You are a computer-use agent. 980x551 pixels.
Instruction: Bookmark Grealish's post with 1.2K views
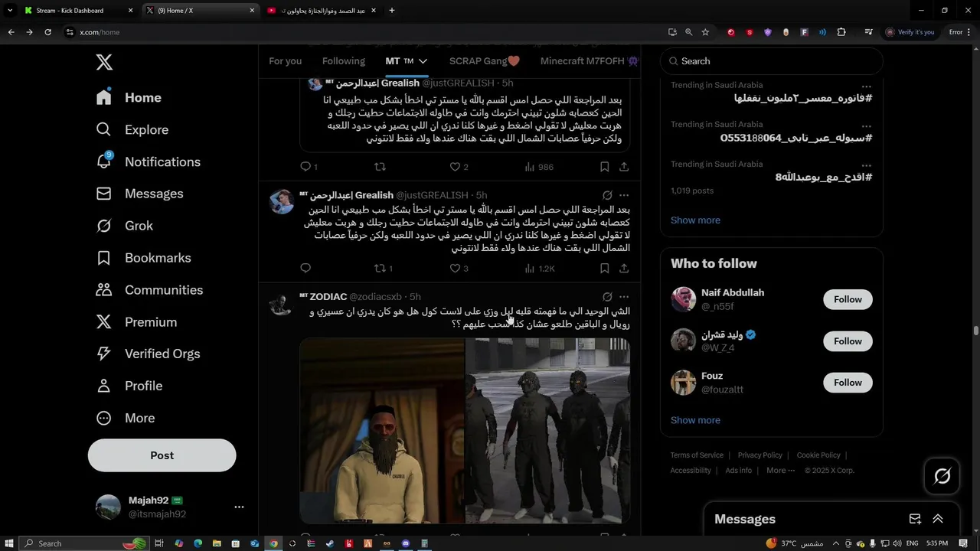[x=604, y=268]
